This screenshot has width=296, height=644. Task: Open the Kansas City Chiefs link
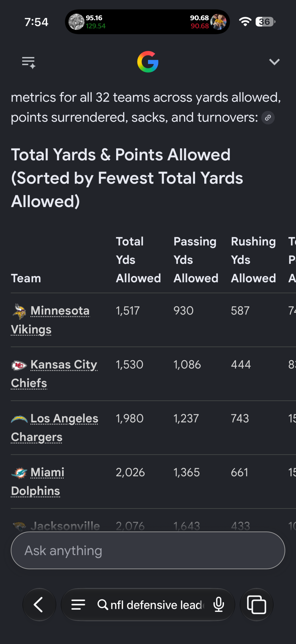pos(55,374)
